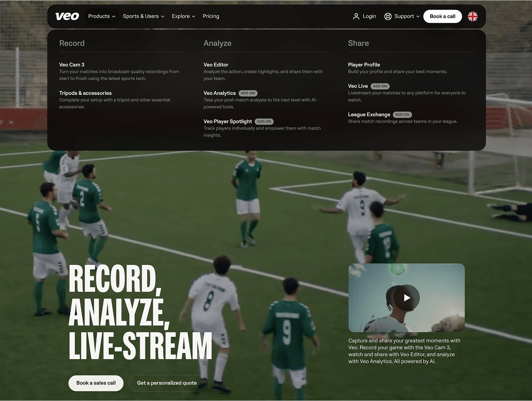Viewport: 532px width, 401px height.
Task: Click the Veo logo
Action: click(x=67, y=16)
